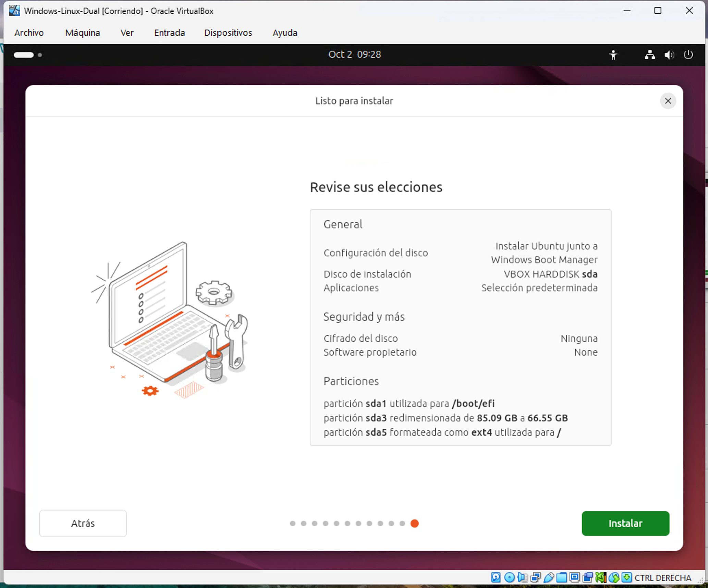
Task: Click the workspace indicator pill
Action: [24, 55]
